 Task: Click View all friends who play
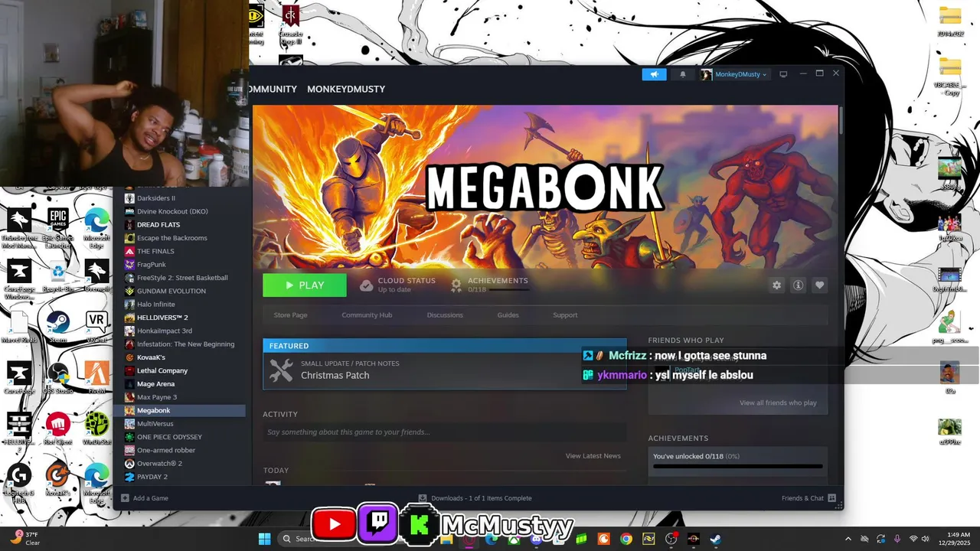(x=778, y=403)
